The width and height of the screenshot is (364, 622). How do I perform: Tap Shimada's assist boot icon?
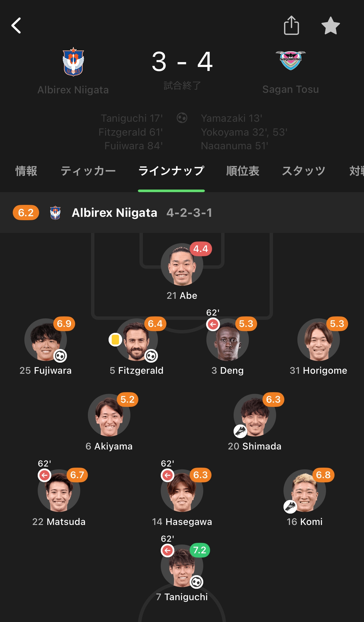click(240, 431)
